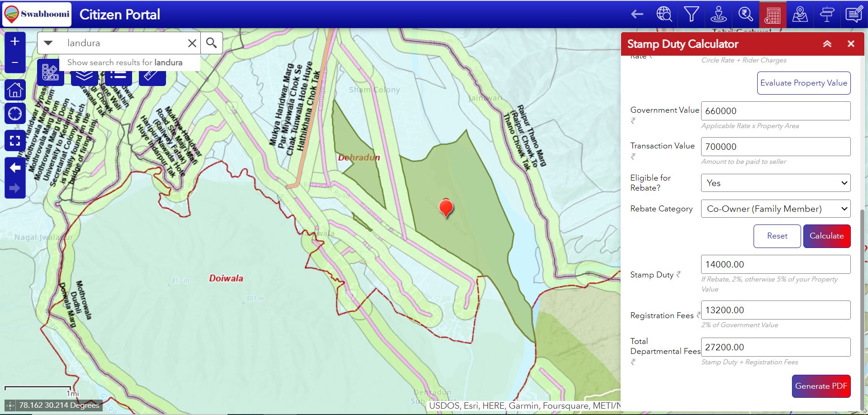Select 'Show search results for landura' suggestion
868x415 pixels.
point(125,62)
